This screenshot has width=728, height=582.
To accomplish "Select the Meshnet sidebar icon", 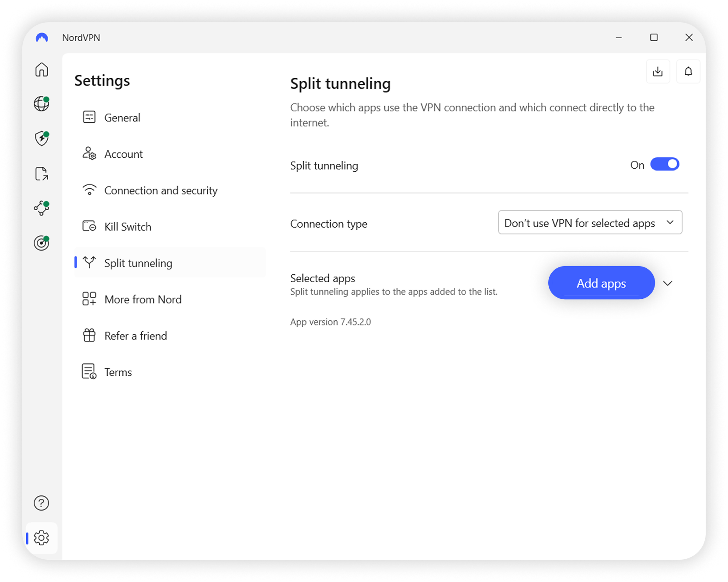I will click(41, 208).
